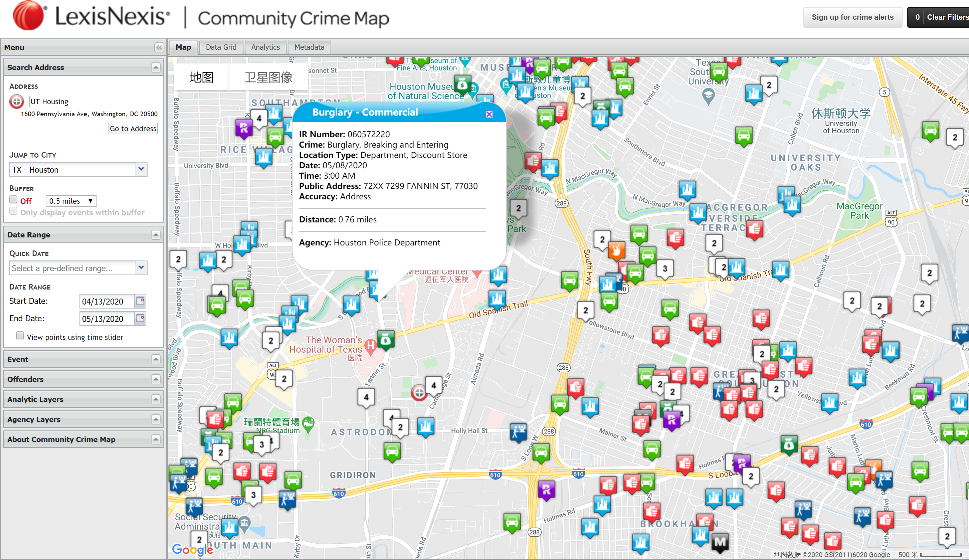969x560 pixels.
Task: Click the orange arson fire marker
Action: pos(616,251)
